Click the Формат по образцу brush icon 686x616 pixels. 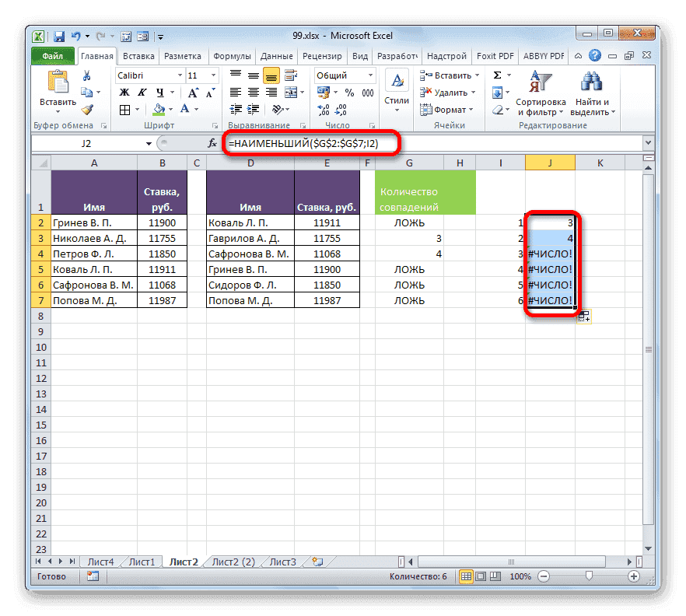pos(86,110)
